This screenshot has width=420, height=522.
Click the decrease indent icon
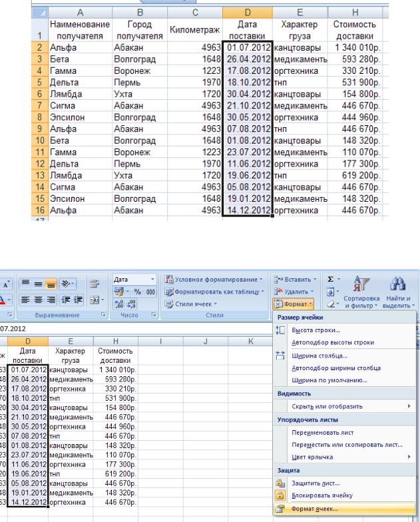(65, 300)
